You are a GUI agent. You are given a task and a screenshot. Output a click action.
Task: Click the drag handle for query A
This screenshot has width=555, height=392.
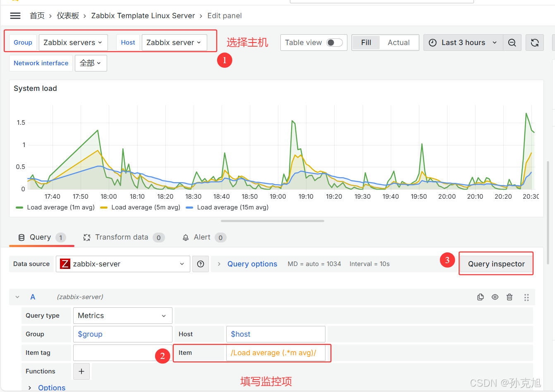[526, 297]
